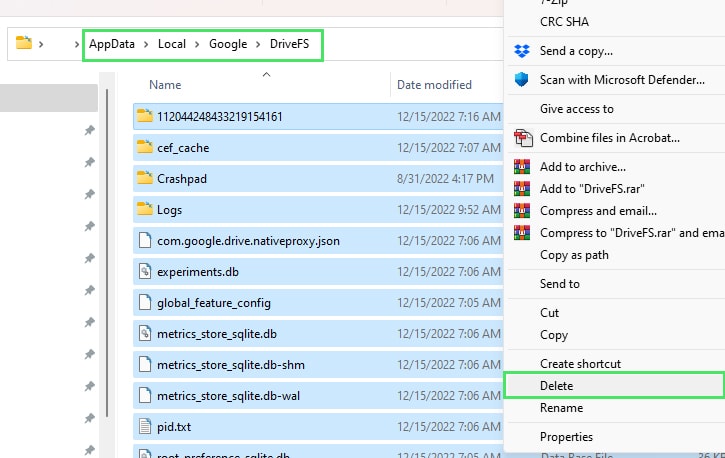Click the Dropbox icon beside Send a copy
Screen dimensions: 725x458
522,51
